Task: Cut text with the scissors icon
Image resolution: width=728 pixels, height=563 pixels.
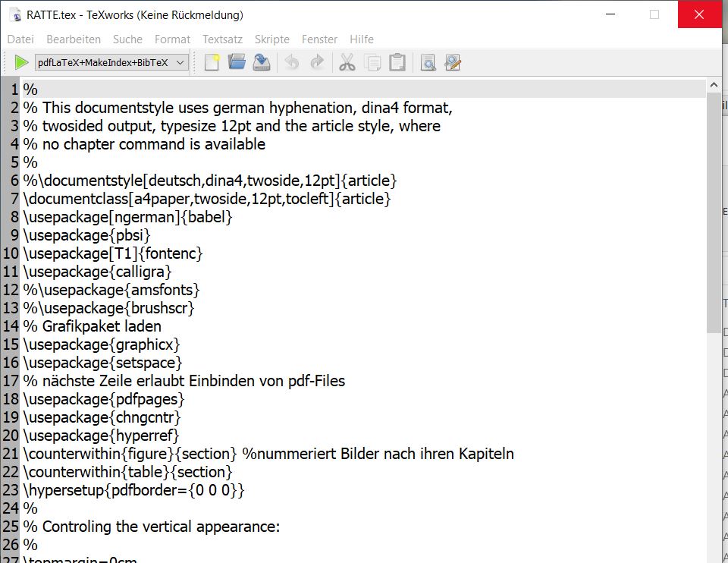Action: (347, 62)
